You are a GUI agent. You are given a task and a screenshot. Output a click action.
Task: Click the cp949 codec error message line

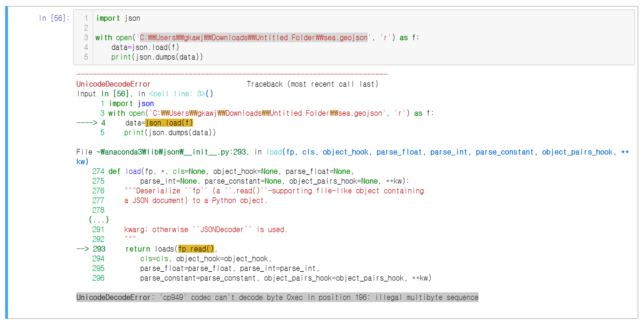tap(277, 297)
